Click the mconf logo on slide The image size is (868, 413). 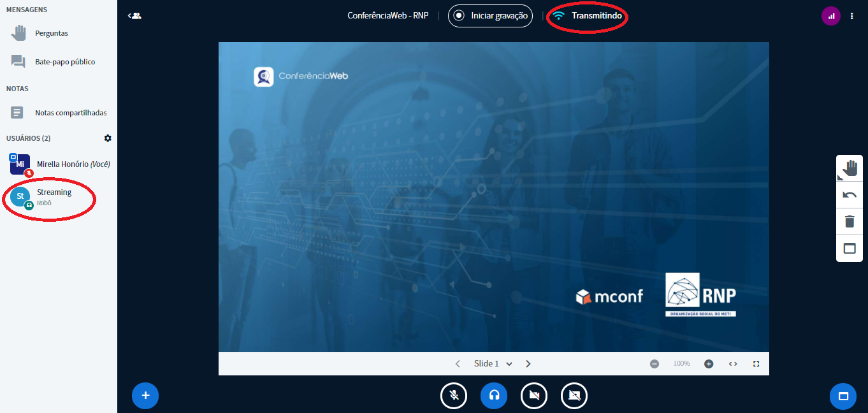[609, 296]
